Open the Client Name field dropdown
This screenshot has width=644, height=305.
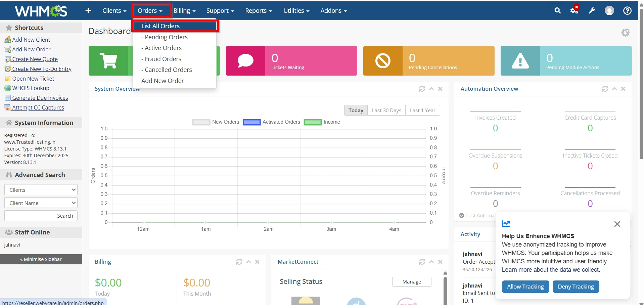(41, 203)
